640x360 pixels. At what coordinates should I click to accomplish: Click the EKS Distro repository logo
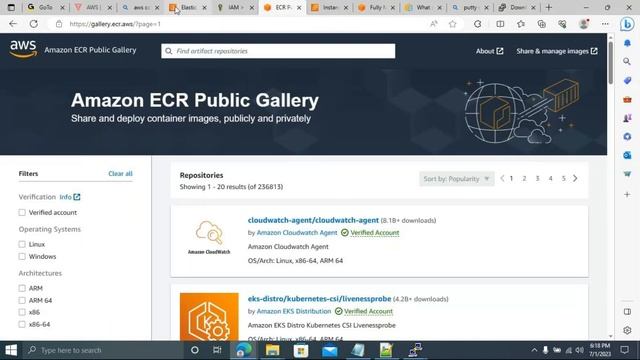click(x=209, y=316)
